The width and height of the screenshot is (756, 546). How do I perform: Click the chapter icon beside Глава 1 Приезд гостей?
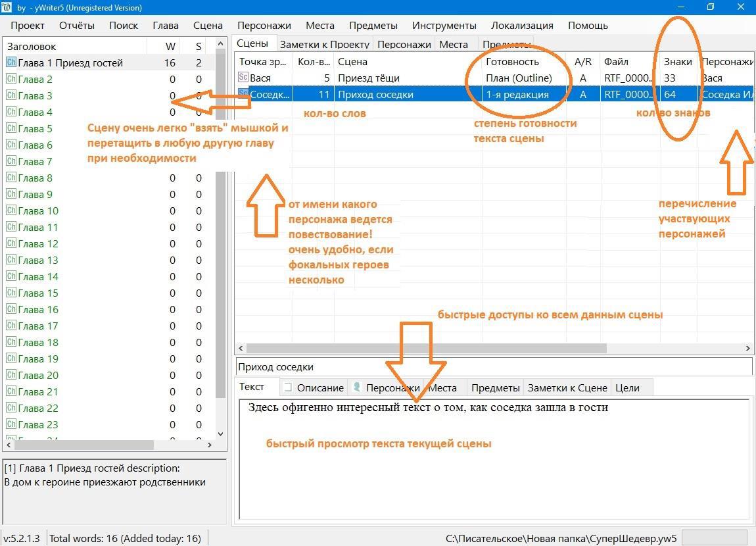click(x=11, y=62)
